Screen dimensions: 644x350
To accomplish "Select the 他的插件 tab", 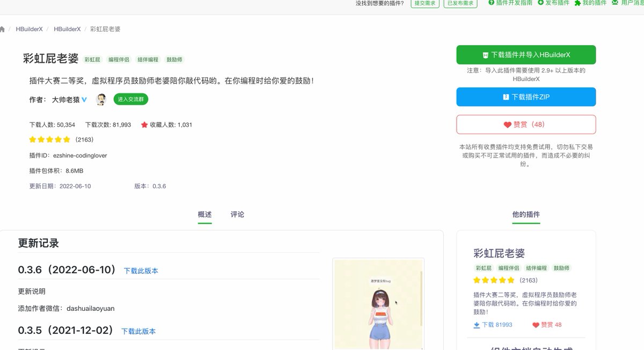I will (x=526, y=214).
